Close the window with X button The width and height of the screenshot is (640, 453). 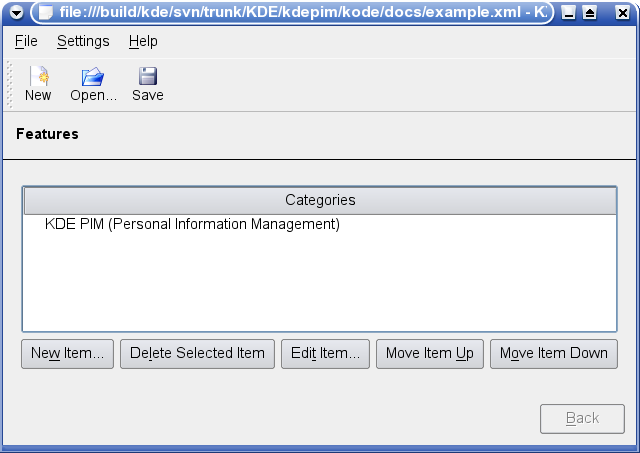[x=622, y=13]
